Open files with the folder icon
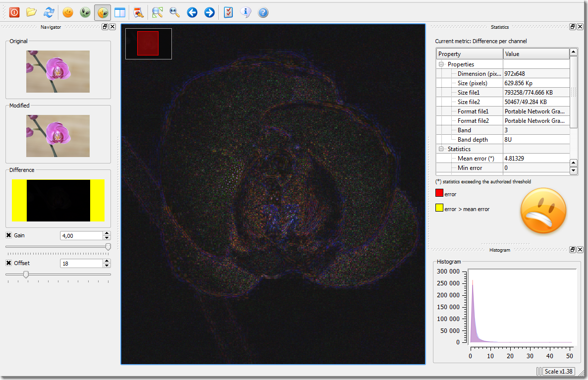588x380 pixels. tap(32, 12)
